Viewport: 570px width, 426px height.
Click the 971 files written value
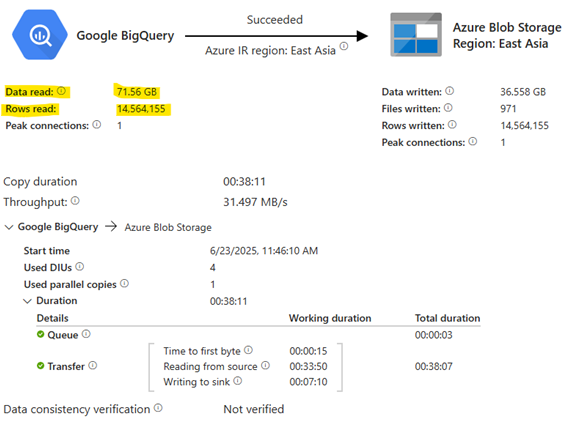point(508,109)
